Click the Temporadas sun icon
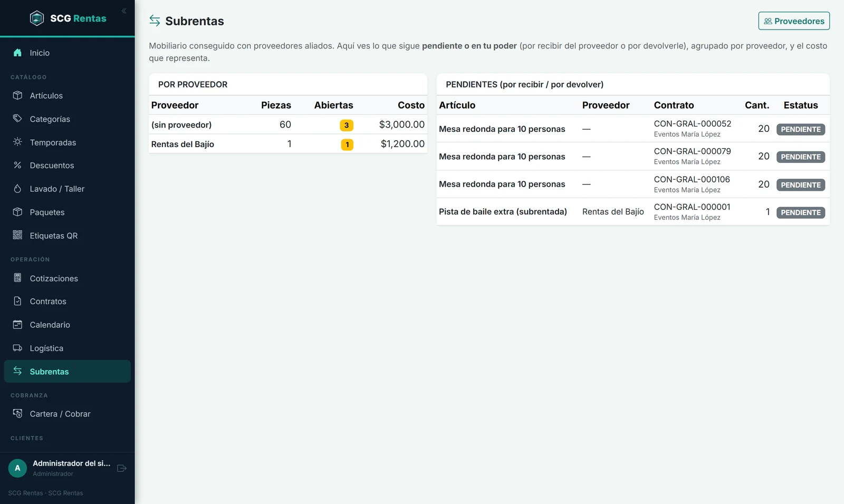This screenshot has height=504, width=844. click(x=17, y=142)
